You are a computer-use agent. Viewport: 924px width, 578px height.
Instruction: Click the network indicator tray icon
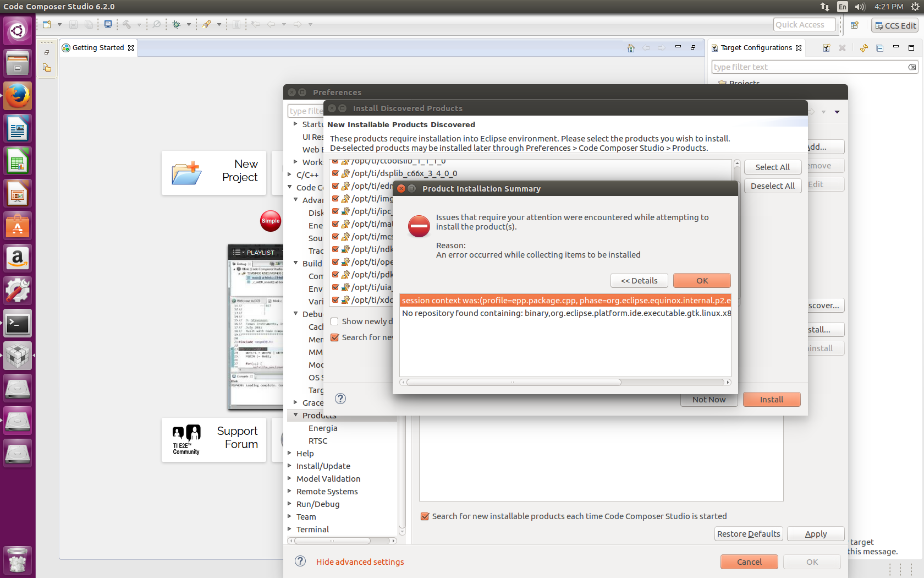(824, 7)
